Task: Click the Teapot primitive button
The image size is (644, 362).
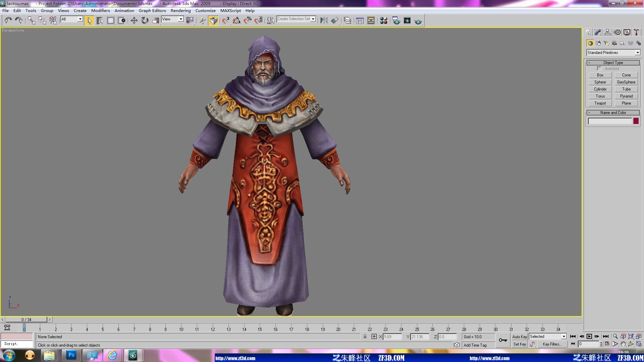Action: (x=600, y=103)
